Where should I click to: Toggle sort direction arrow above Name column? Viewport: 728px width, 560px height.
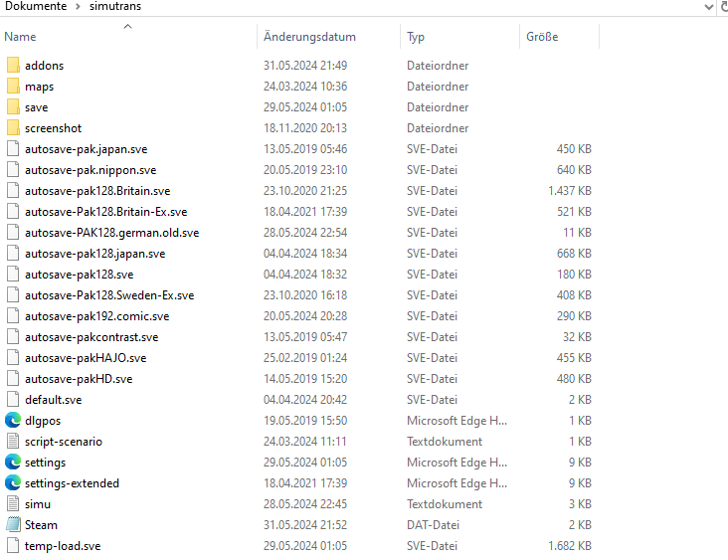click(x=127, y=26)
